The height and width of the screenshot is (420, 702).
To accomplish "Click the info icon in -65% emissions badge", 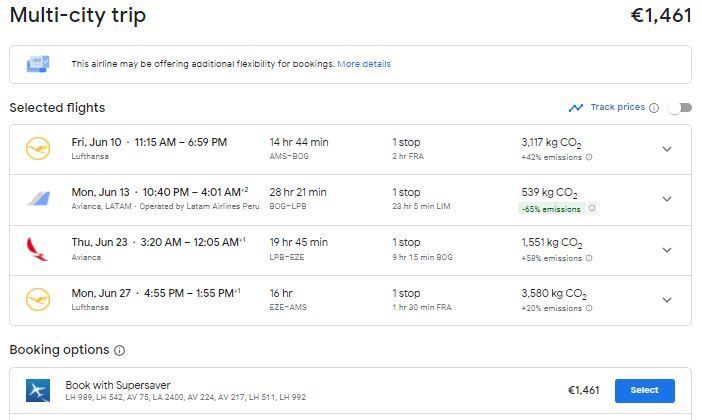I will (591, 208).
